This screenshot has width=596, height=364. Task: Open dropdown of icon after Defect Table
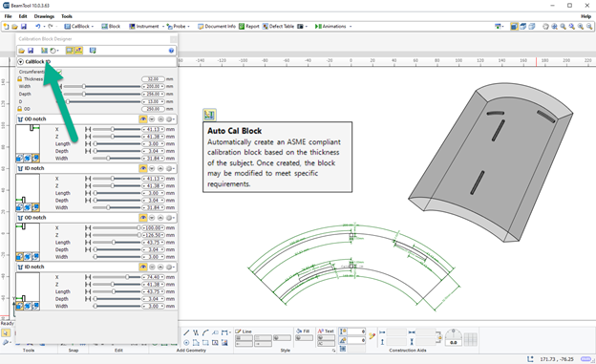[307, 27]
